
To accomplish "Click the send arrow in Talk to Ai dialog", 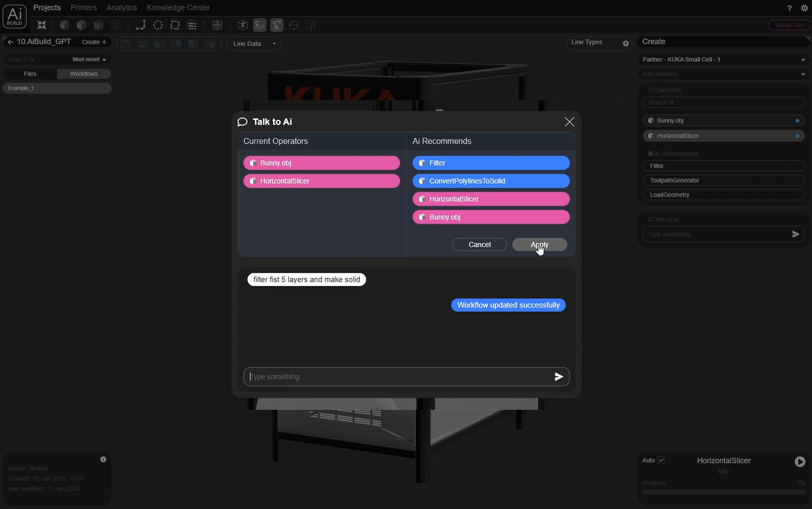I will [558, 377].
